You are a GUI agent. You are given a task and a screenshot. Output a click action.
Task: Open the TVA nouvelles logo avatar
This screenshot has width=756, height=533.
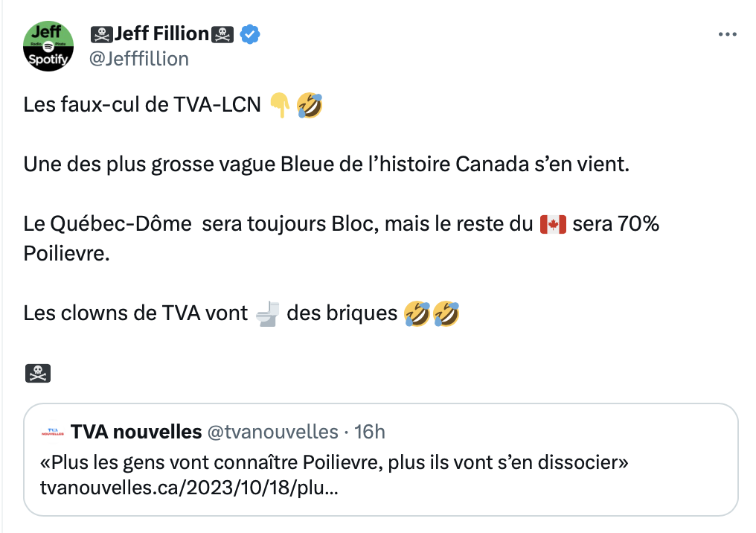pyautogui.click(x=53, y=433)
